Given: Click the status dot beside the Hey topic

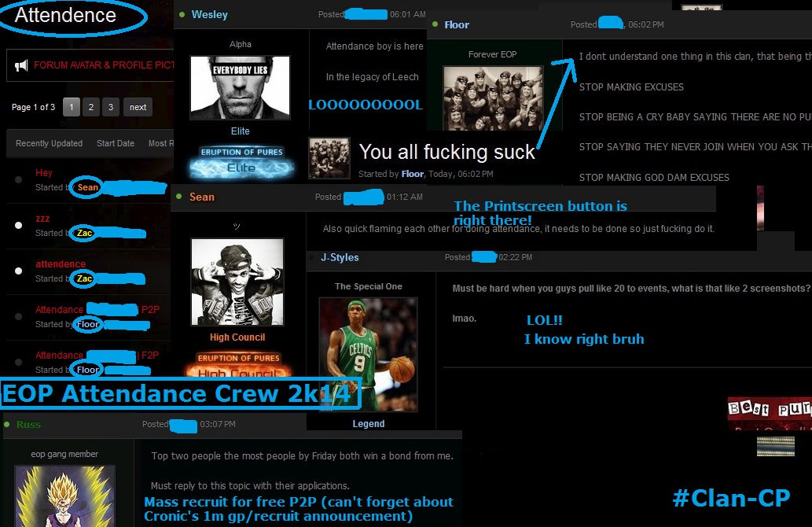Looking at the screenshot, I should click(x=19, y=180).
